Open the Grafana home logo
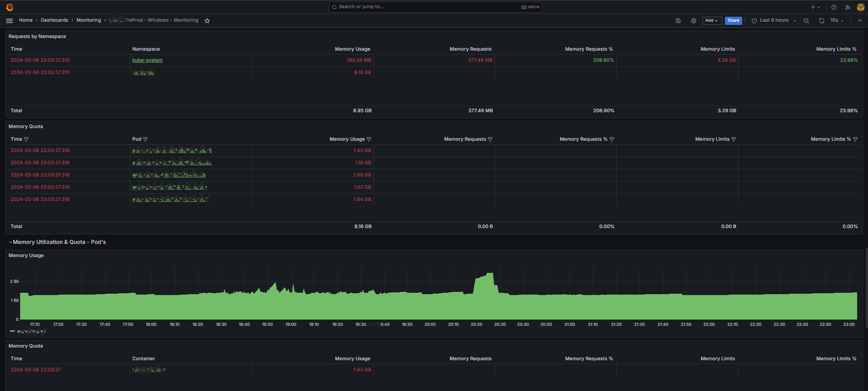 [x=10, y=7]
